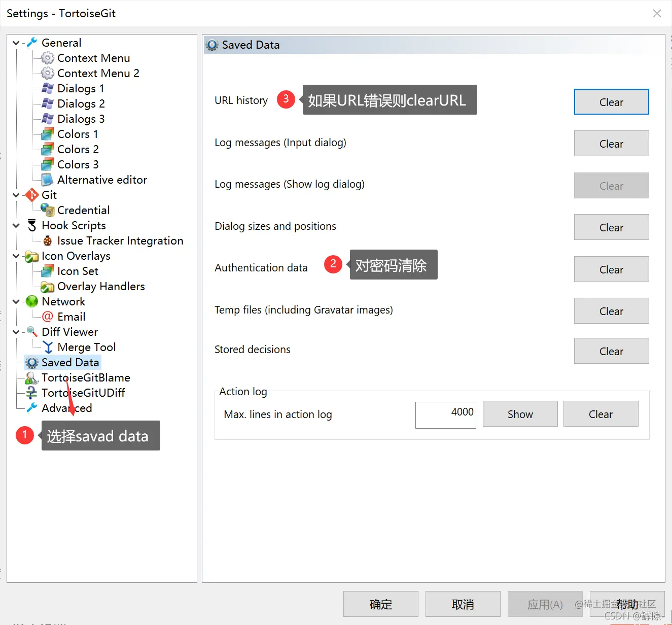This screenshot has width=672, height=625.
Task: Clear the Authentication data
Action: (x=611, y=269)
